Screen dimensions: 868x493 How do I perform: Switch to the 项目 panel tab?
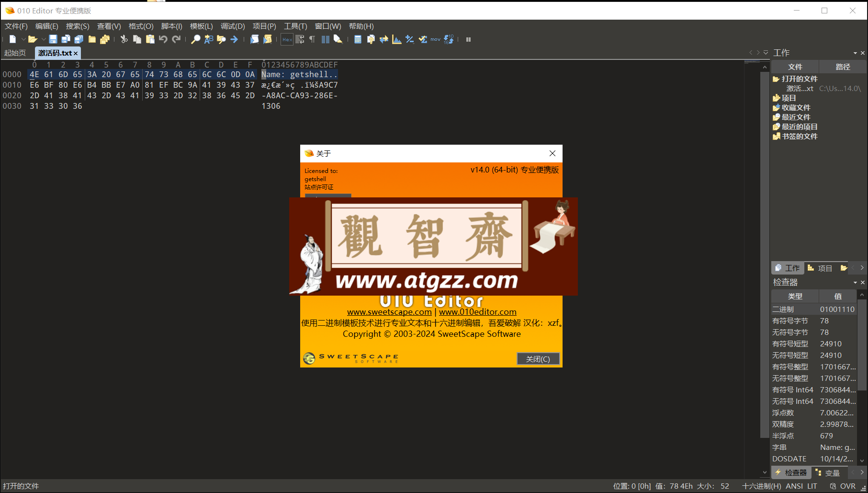click(x=820, y=268)
